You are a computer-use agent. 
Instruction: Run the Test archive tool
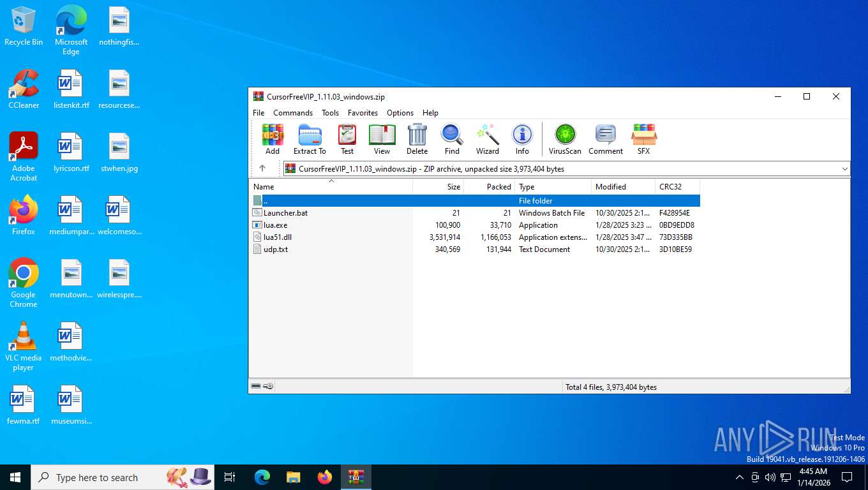tap(347, 139)
